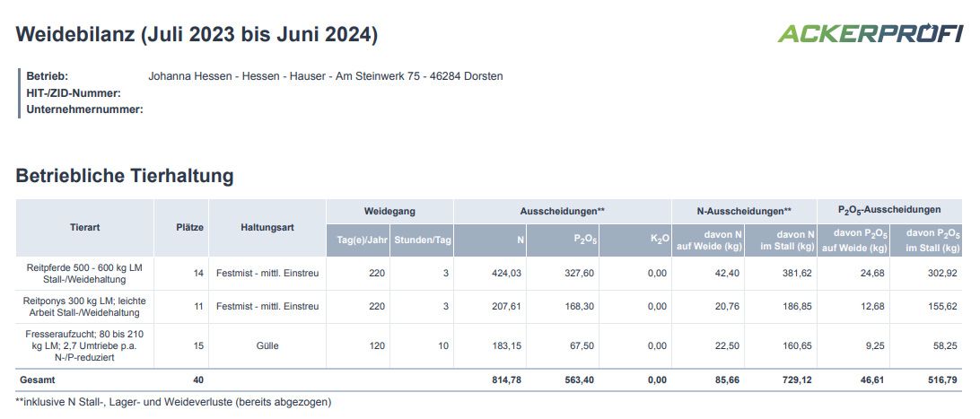Click the Betrieb address line
980x419 pixels.
click(x=325, y=76)
